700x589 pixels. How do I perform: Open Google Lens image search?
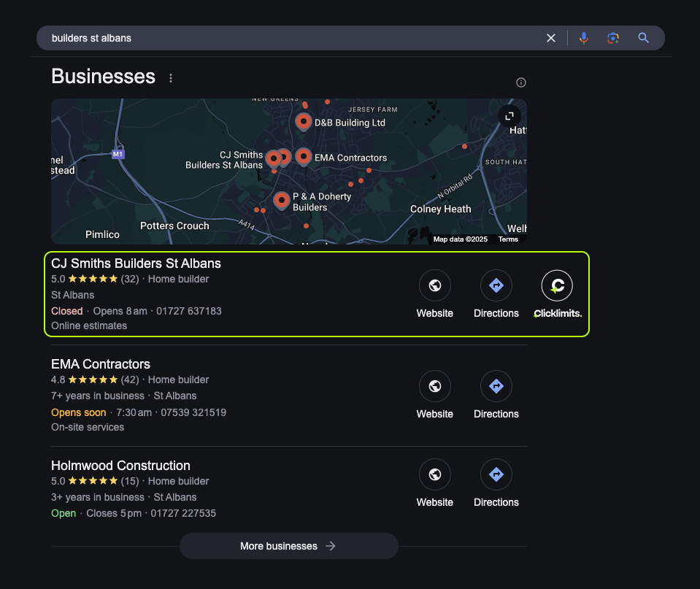(x=612, y=37)
